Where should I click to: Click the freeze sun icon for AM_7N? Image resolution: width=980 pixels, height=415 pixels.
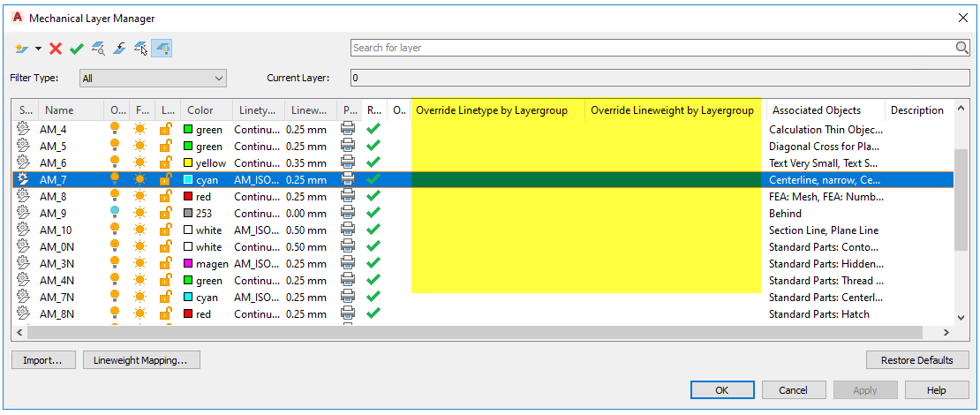click(x=140, y=297)
